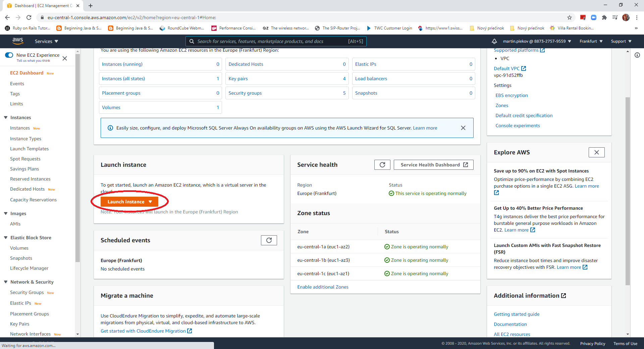Open the Ruby on Rails Tutor bookmark
Image resolution: width=644 pixels, height=349 pixels.
(x=28, y=28)
